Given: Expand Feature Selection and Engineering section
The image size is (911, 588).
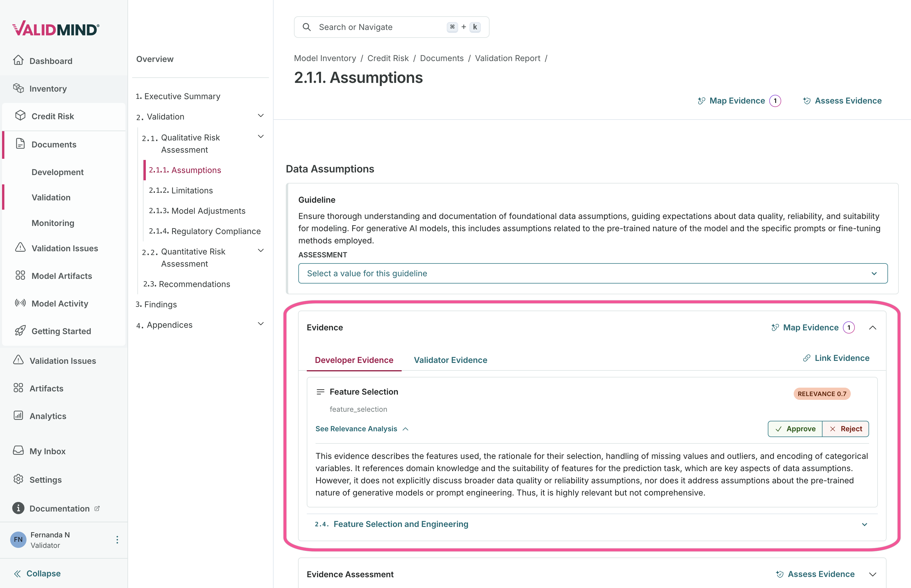Looking at the screenshot, I should pos(864,524).
